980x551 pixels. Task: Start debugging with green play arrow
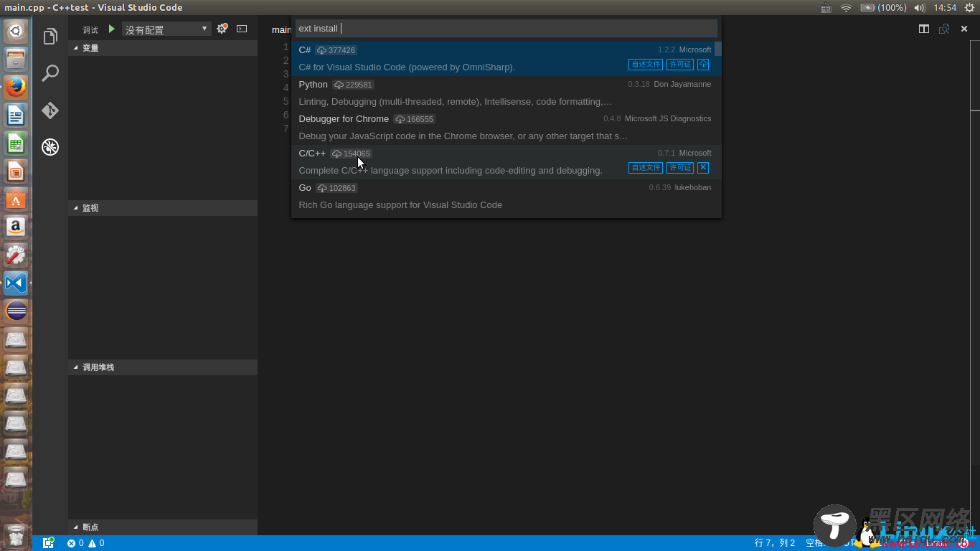coord(111,29)
